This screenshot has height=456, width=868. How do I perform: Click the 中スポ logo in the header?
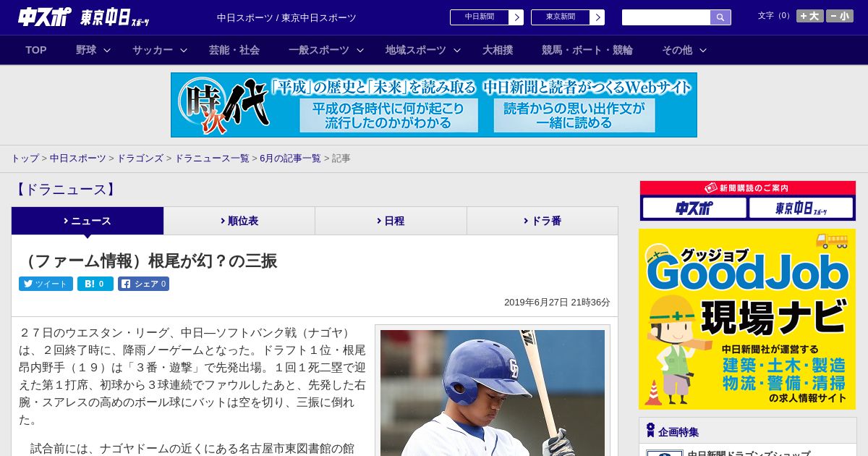[x=44, y=17]
